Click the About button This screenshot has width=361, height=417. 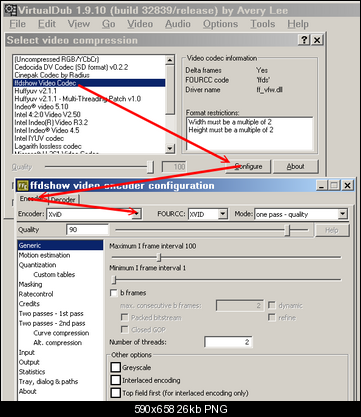click(x=296, y=166)
